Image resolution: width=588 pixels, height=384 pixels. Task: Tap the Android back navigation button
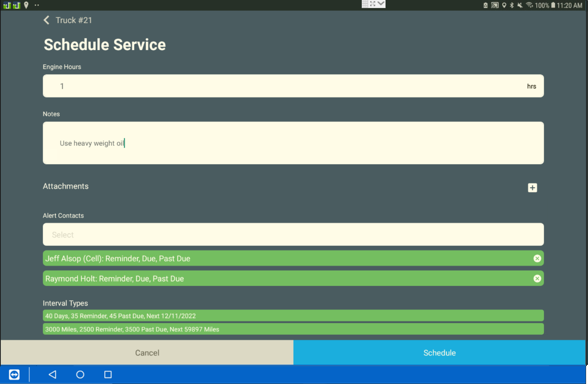pos(53,374)
